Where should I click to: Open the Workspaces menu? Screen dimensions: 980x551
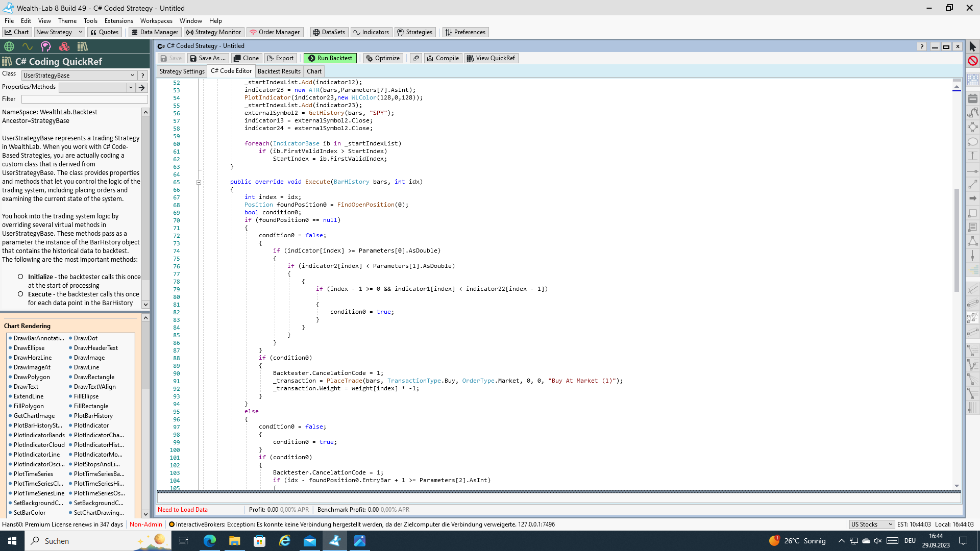pyautogui.click(x=156, y=21)
